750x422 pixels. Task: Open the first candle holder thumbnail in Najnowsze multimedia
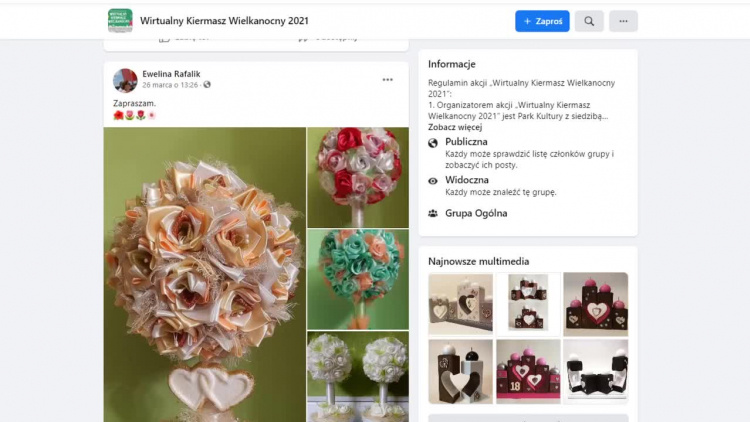click(x=460, y=303)
